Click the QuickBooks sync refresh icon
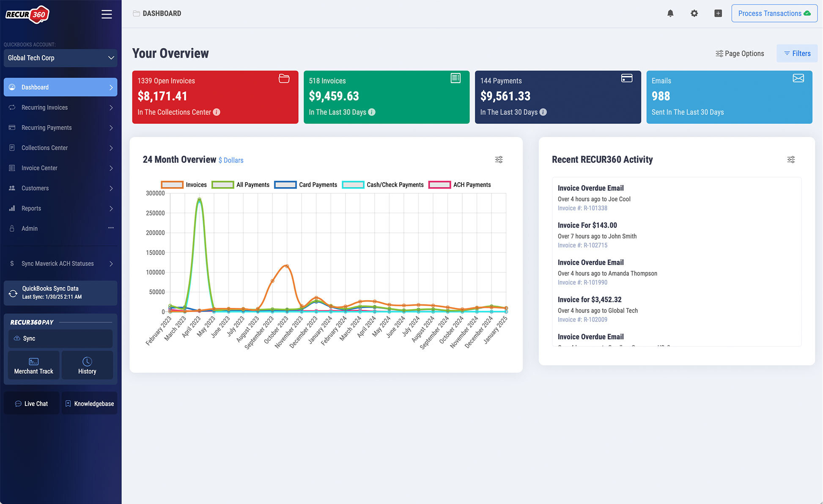The height and width of the screenshot is (504, 823). pyautogui.click(x=13, y=293)
